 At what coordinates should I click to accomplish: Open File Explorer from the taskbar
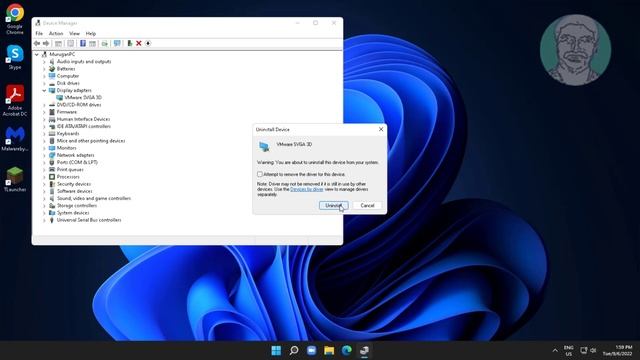pos(329,350)
